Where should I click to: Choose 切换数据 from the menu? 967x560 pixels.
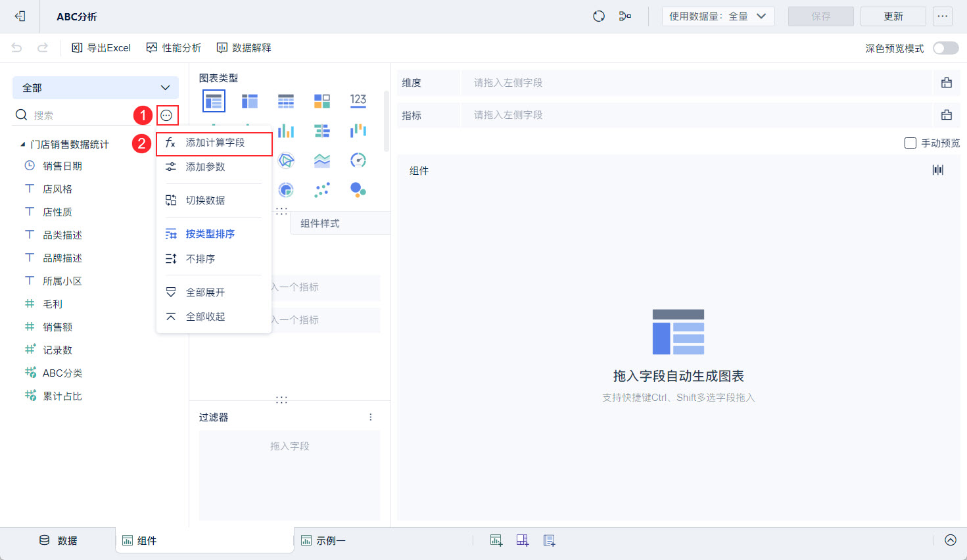point(214,200)
